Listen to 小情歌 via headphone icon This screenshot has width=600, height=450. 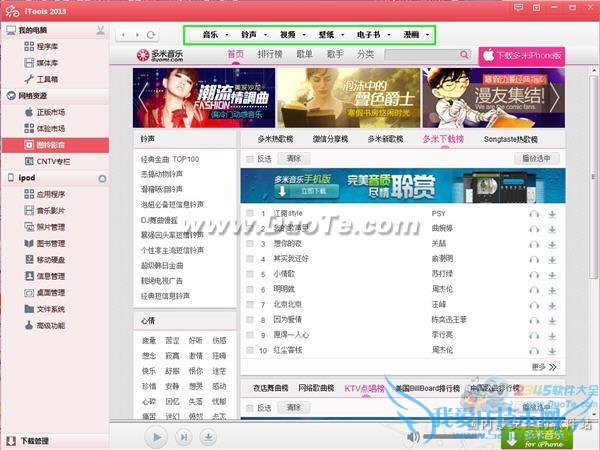[x=534, y=275]
